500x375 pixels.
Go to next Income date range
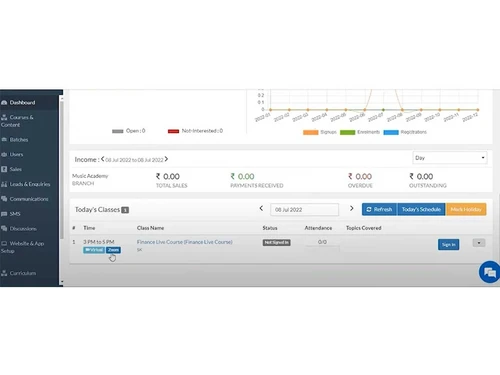tap(166, 159)
